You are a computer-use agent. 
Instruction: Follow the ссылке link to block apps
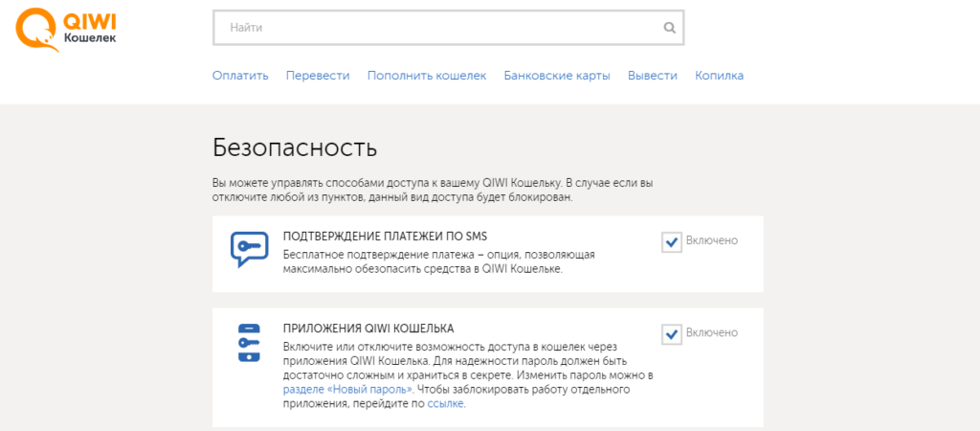pos(446,403)
